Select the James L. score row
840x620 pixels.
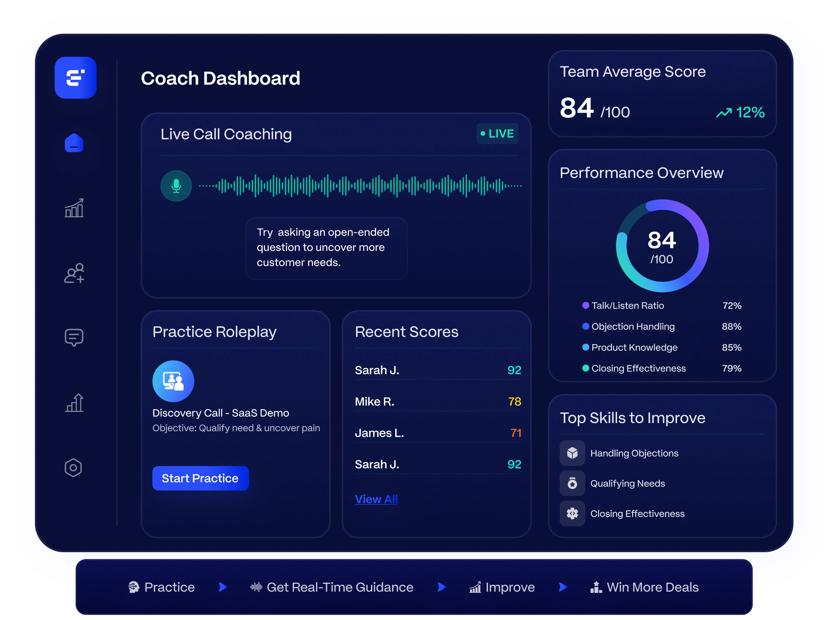click(438, 433)
